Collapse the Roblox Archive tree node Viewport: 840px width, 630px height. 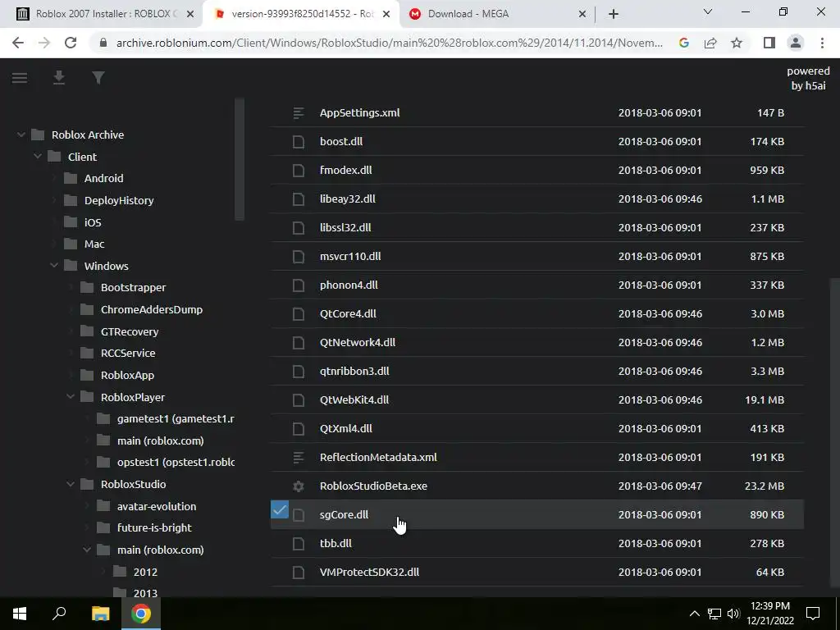click(21, 135)
